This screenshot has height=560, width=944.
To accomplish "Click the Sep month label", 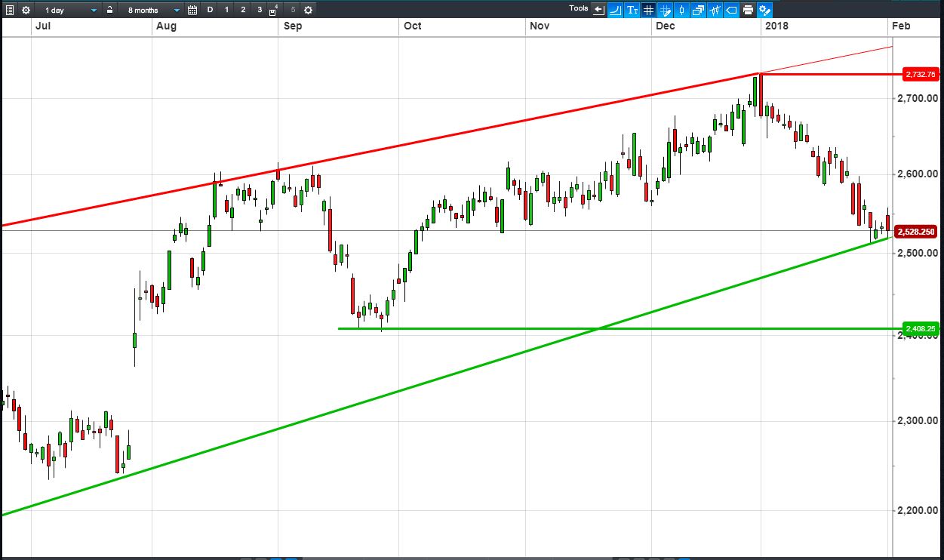I will point(292,26).
